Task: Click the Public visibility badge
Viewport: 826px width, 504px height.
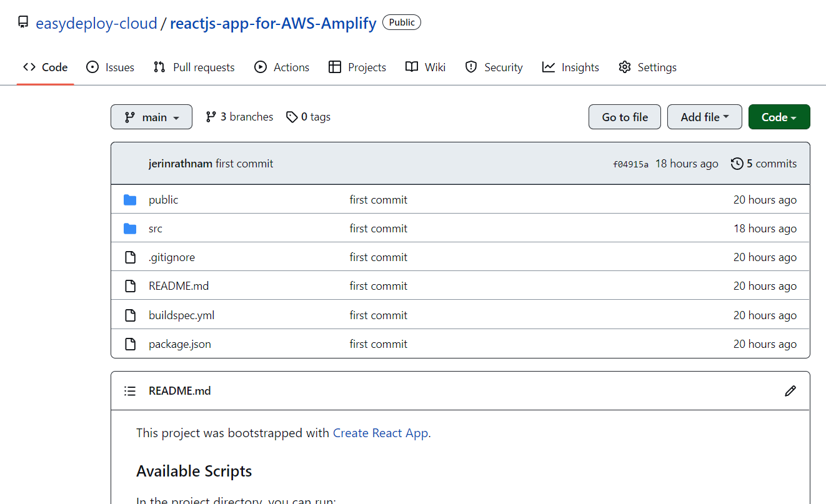Action: tap(402, 22)
